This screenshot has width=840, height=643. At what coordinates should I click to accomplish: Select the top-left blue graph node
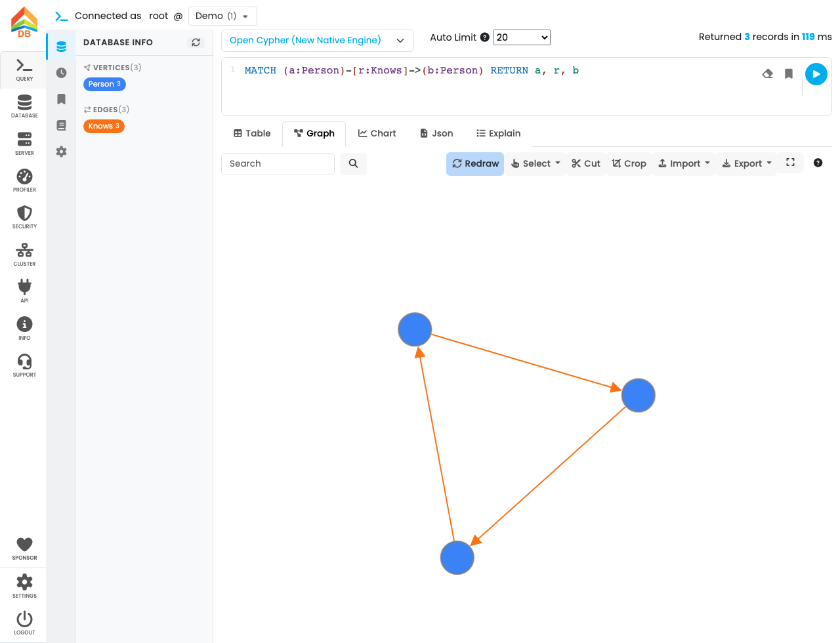[415, 329]
